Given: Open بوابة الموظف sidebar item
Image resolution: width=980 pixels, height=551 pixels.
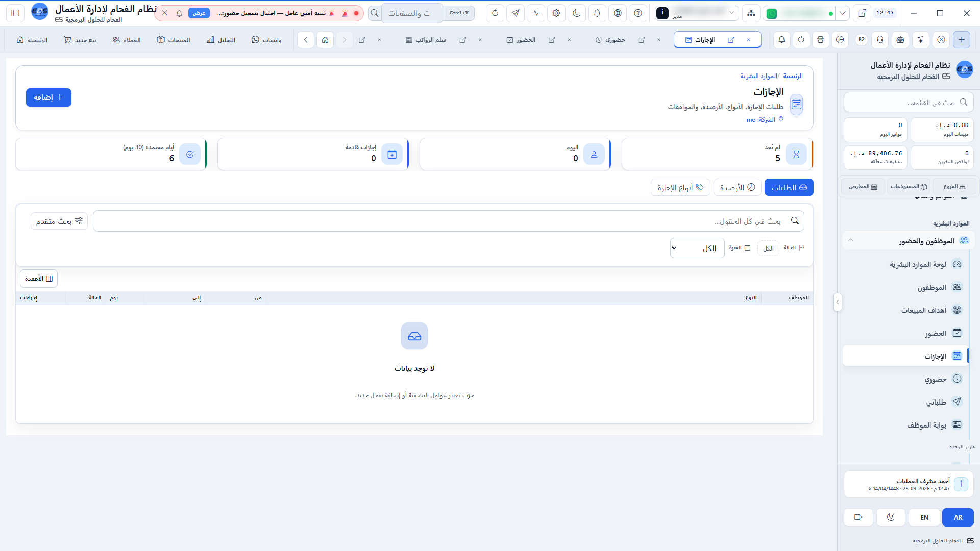Looking at the screenshot, I should click(x=906, y=424).
